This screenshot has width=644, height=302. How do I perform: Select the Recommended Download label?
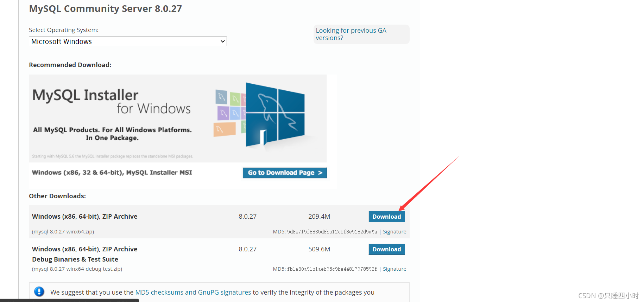70,65
